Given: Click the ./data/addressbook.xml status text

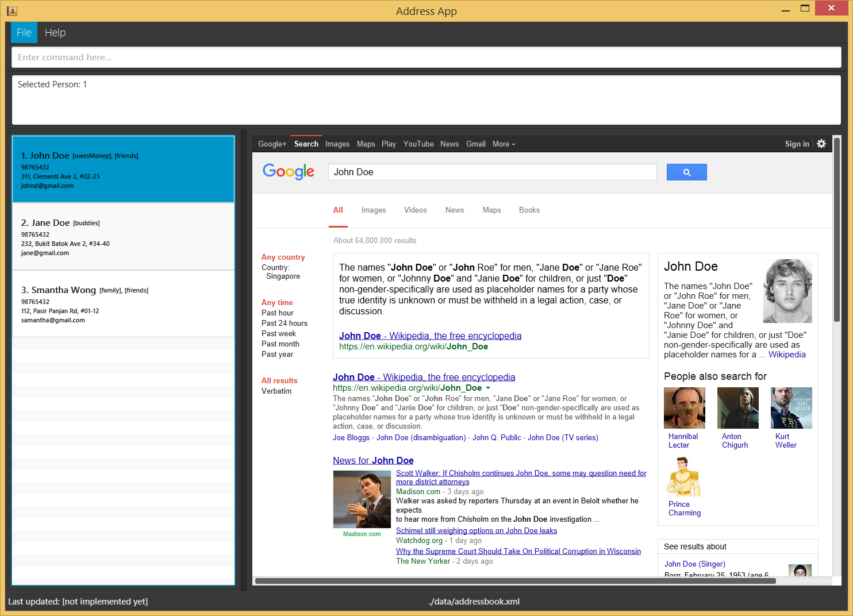Looking at the screenshot, I should click(474, 602).
